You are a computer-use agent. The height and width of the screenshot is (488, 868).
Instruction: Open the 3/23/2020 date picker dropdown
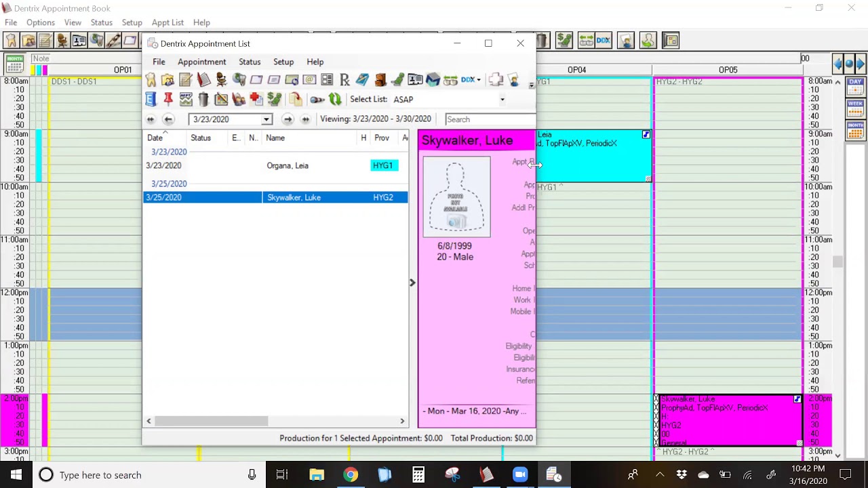click(267, 119)
